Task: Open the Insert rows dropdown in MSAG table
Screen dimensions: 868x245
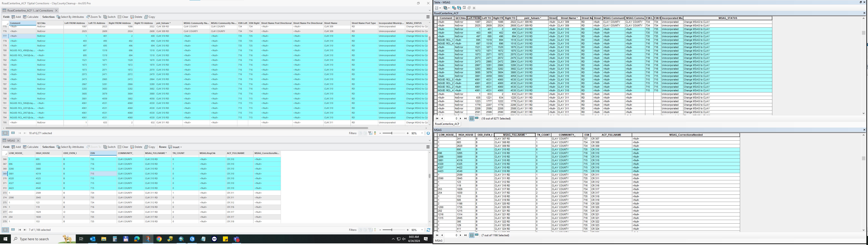Action: (x=175, y=147)
